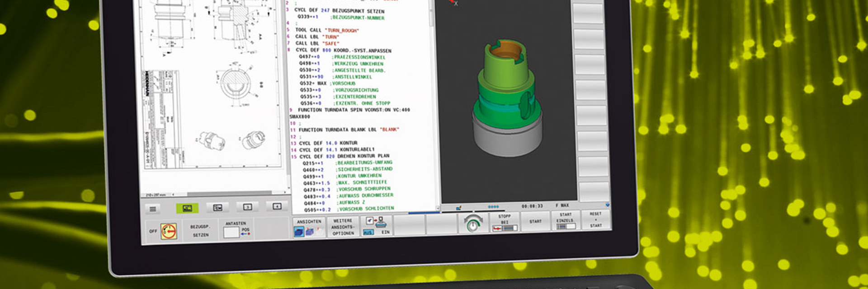Click the START EINZELS. progress bar softkey
The image size is (868, 289).
pyautogui.click(x=566, y=220)
